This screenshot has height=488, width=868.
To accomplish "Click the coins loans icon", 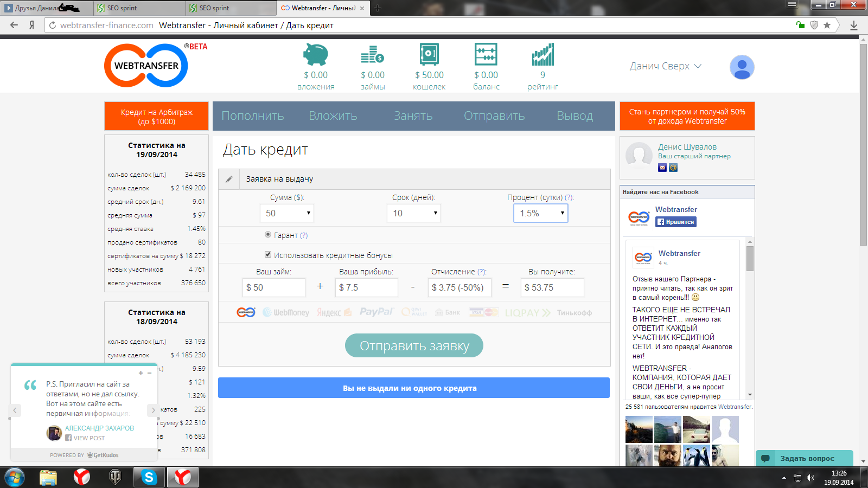I will tap(373, 54).
